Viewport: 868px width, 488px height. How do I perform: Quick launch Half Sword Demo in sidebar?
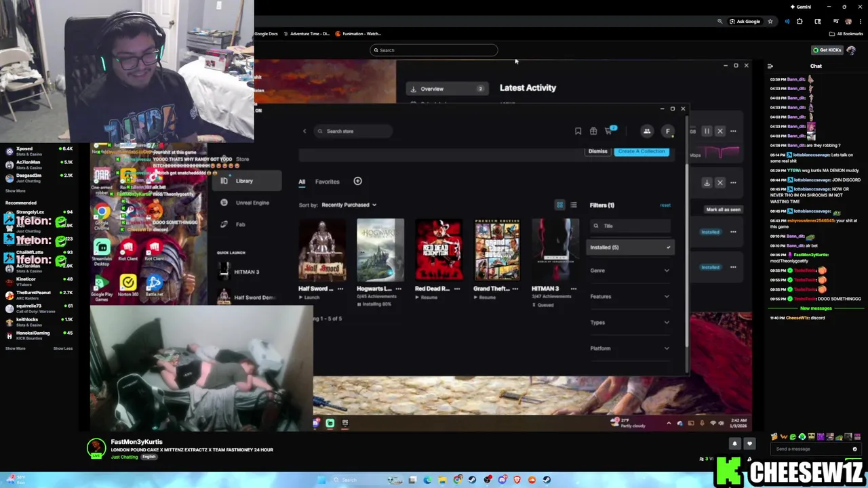coord(248,298)
